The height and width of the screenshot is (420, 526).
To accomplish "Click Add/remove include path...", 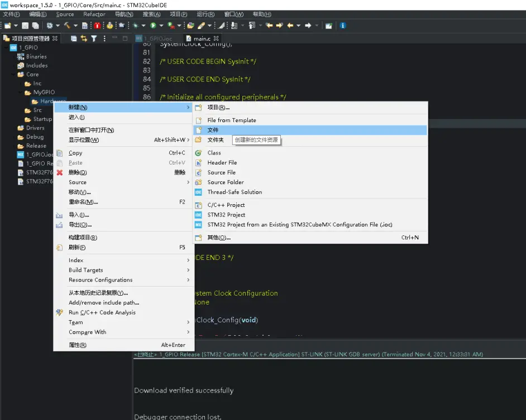I will (123, 302).
